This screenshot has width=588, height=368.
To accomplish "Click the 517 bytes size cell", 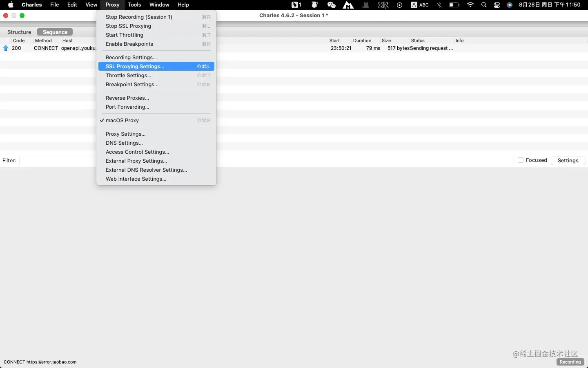I will tap(398, 48).
